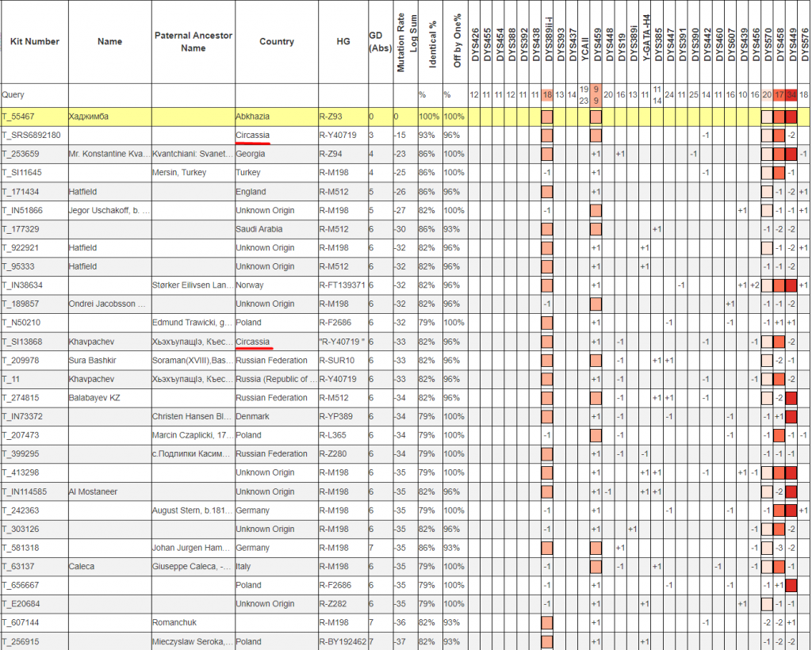Select the DYS607 marker header
This screenshot has width=812, height=650.
tap(731, 45)
